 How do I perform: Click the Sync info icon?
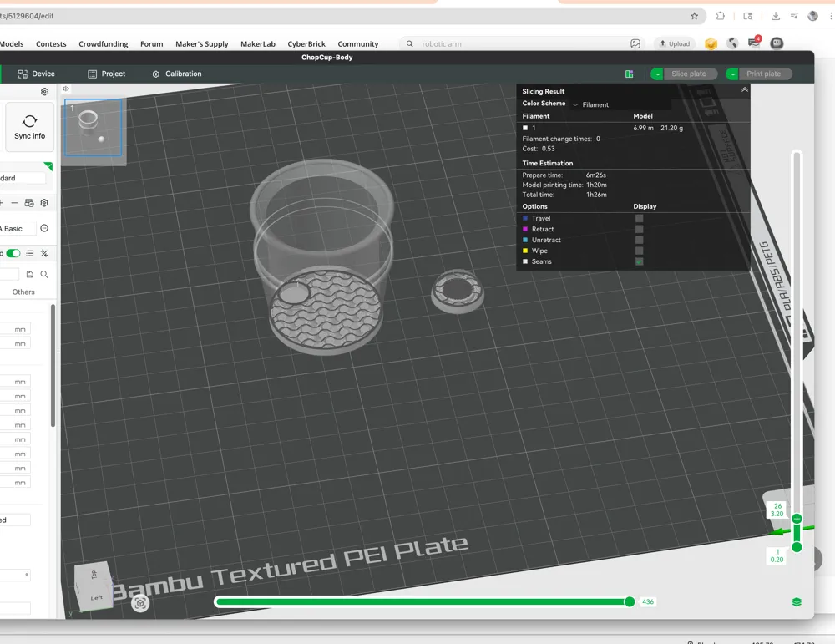click(x=30, y=121)
